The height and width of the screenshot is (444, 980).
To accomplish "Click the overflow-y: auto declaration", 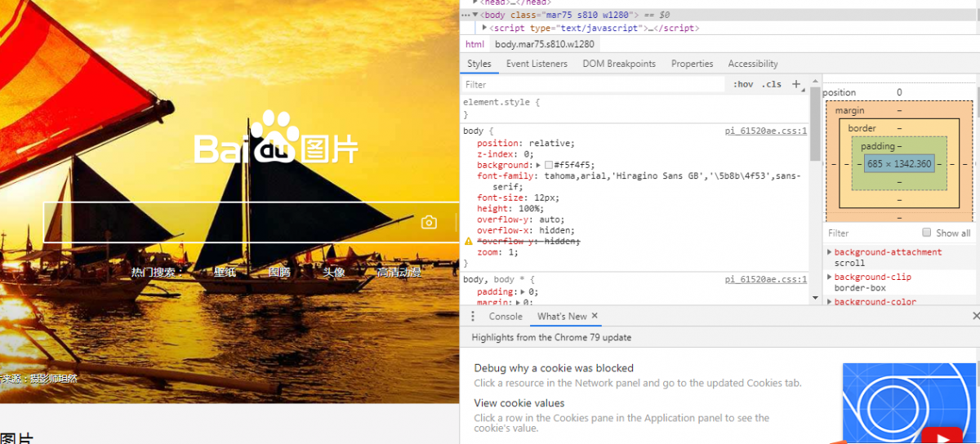I will [520, 220].
